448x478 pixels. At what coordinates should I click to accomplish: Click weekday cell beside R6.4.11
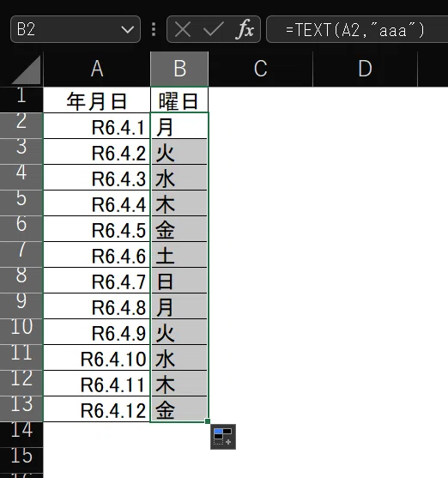tap(179, 384)
